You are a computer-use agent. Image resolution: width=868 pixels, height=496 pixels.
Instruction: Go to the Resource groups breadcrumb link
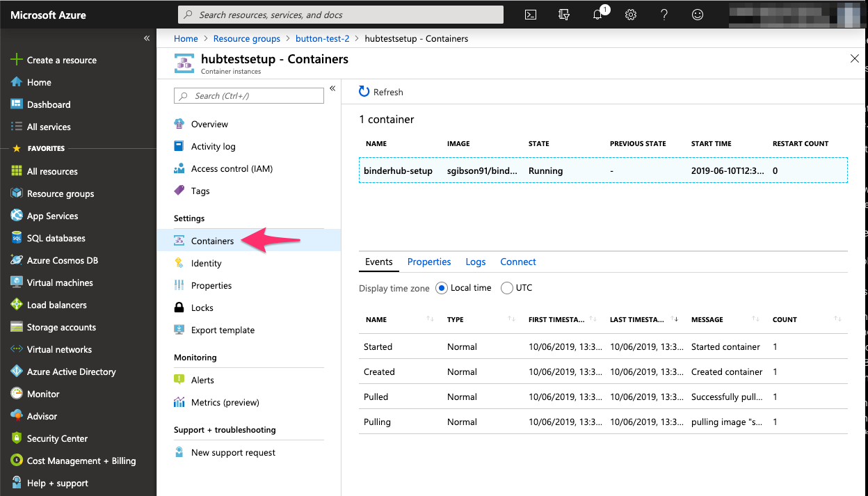pyautogui.click(x=247, y=38)
